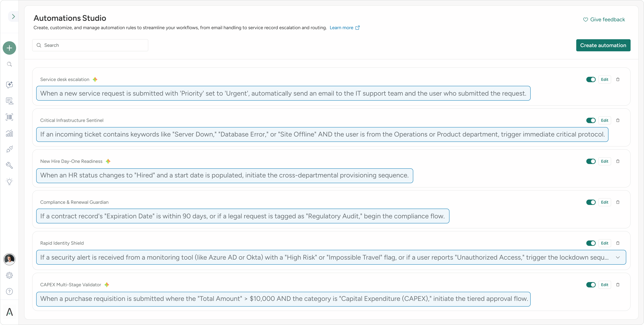Open the AI sparkle chat icon in sidebar

tap(9, 85)
